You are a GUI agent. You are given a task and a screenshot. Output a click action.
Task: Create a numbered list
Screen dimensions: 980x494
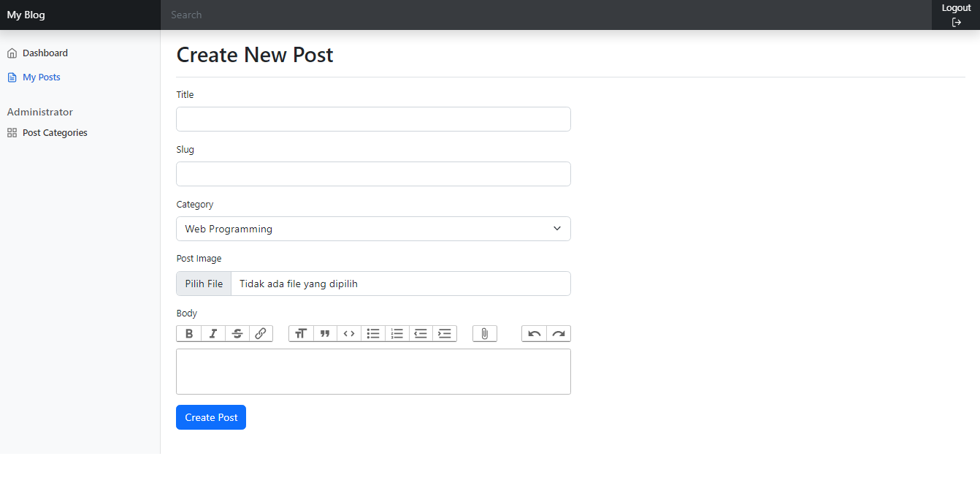397,334
